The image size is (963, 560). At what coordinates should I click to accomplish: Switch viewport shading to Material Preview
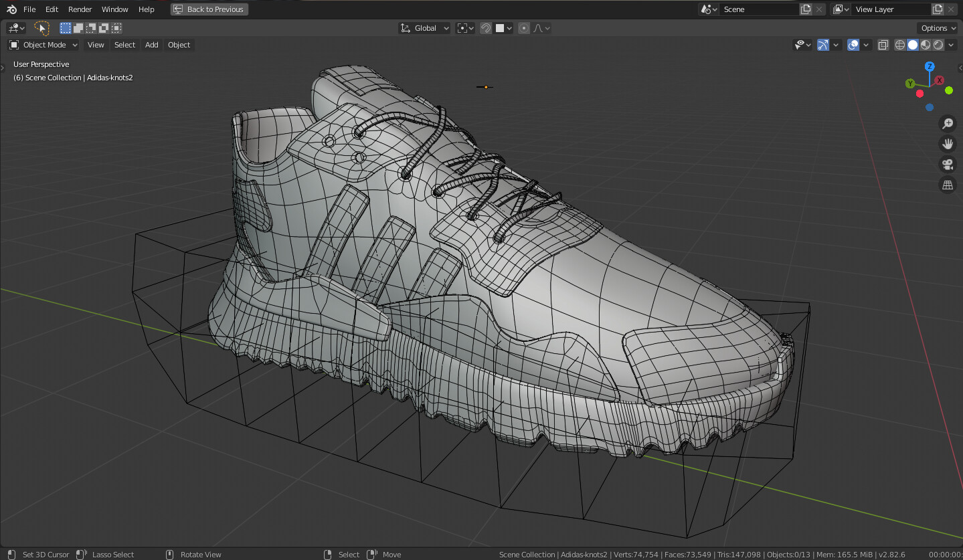click(926, 45)
